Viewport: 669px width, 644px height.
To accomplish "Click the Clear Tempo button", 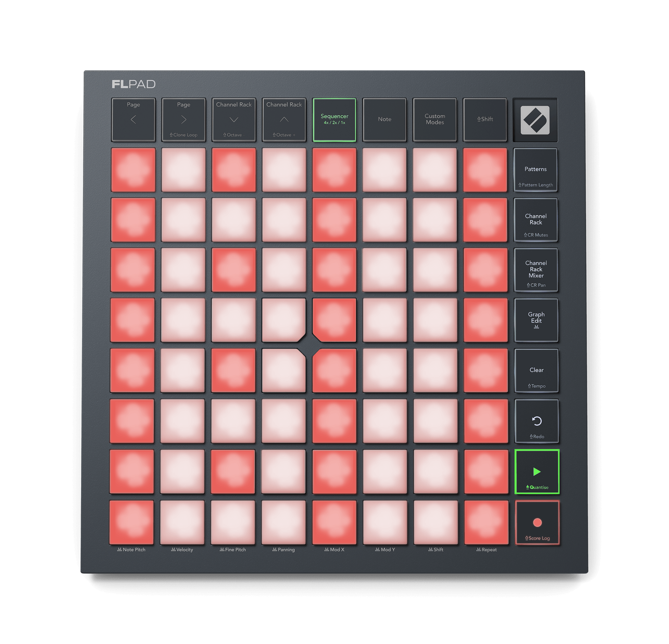I will click(537, 371).
